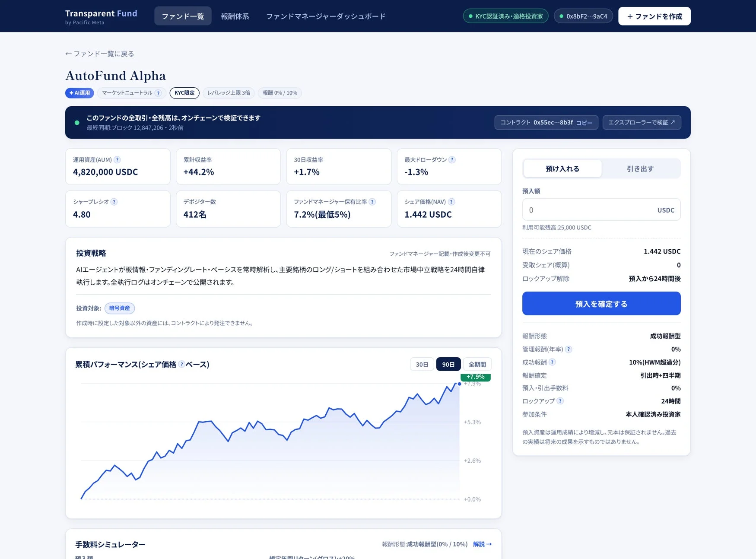Go back via ファンド一覧に戻る link
756x559 pixels.
pyautogui.click(x=100, y=54)
